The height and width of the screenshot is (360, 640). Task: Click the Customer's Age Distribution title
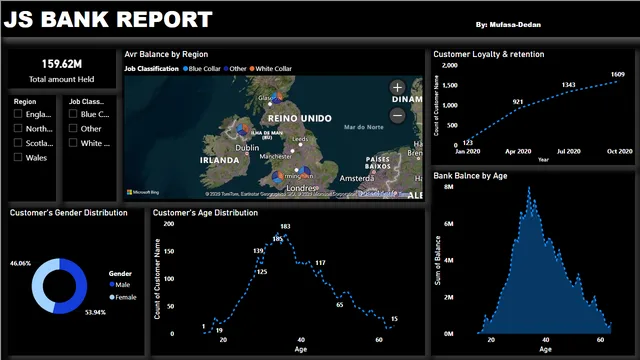point(205,213)
